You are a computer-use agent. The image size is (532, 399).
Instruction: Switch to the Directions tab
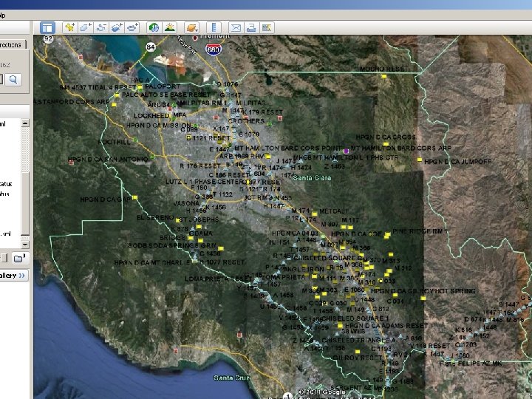(11, 45)
